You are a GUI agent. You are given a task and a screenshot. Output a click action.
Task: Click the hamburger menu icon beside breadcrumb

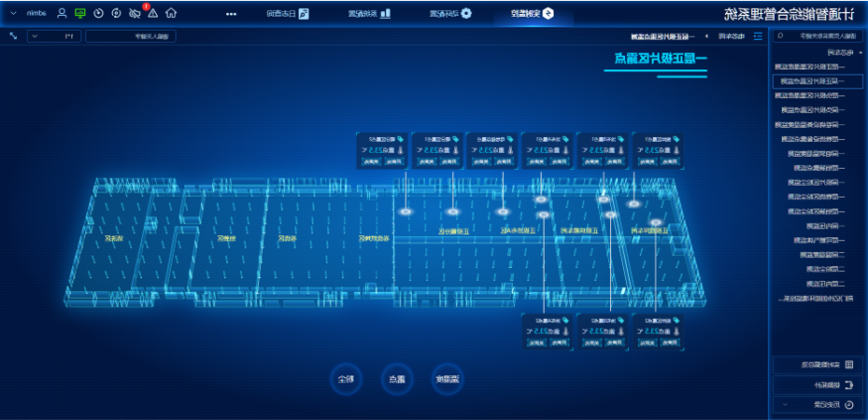coord(758,36)
